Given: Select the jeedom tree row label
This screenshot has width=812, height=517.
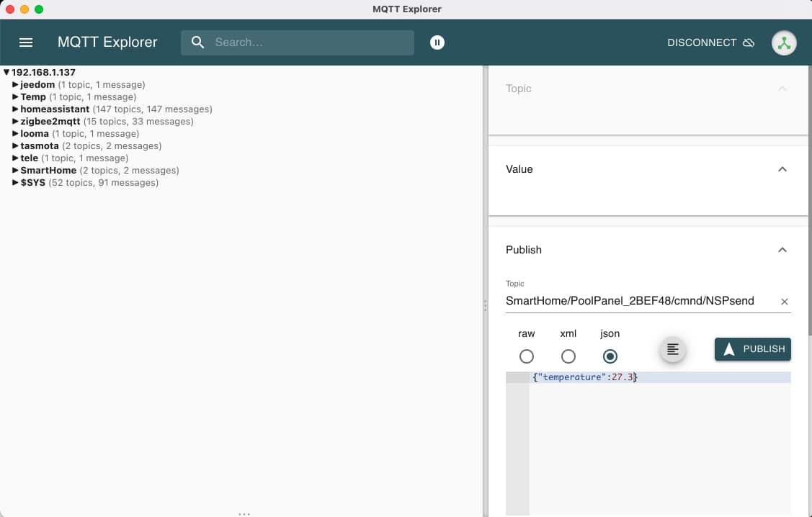Looking at the screenshot, I should coord(37,84).
